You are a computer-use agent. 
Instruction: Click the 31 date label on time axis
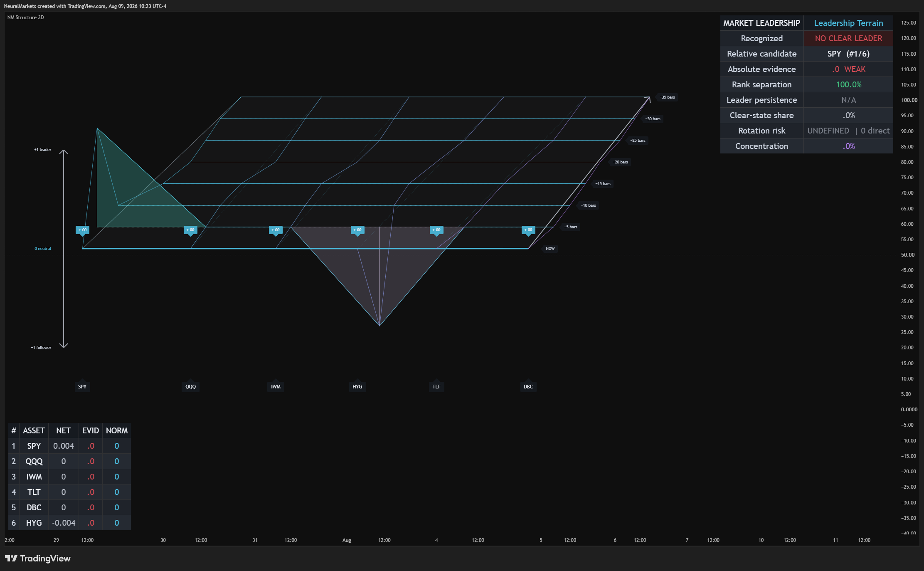pyautogui.click(x=255, y=540)
